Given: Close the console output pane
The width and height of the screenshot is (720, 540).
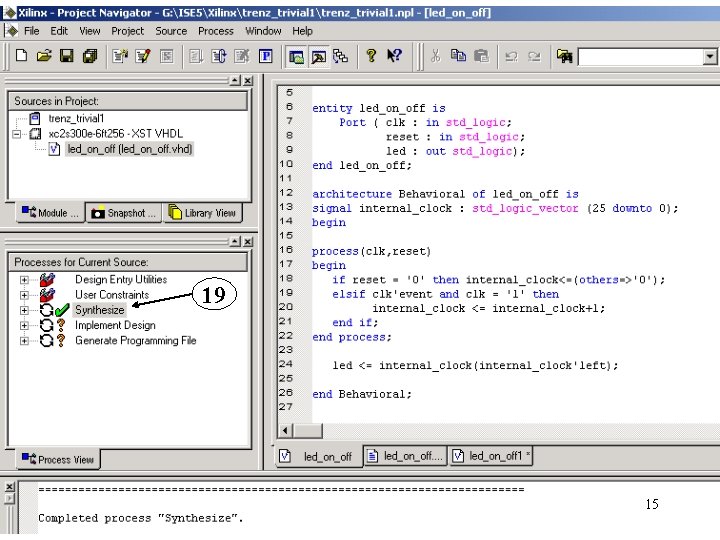Looking at the screenshot, I should coord(10,487).
